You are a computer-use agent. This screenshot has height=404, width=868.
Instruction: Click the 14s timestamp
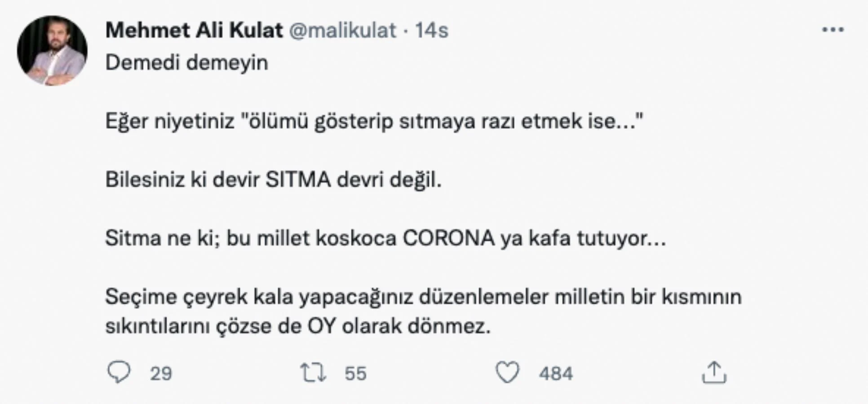431,31
